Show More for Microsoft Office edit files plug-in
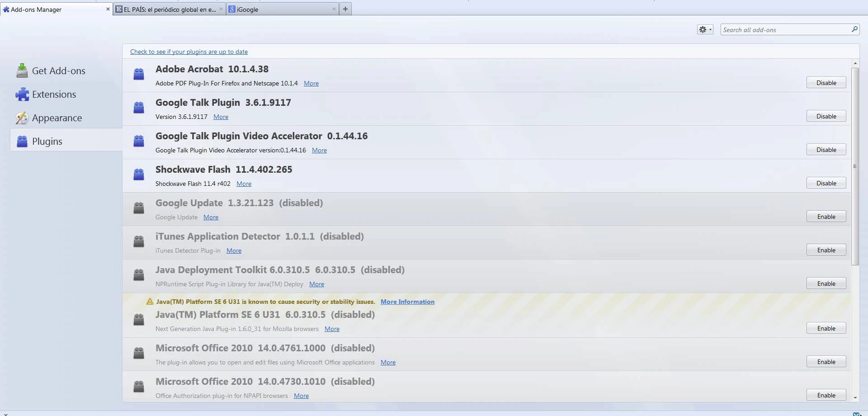 pos(388,362)
